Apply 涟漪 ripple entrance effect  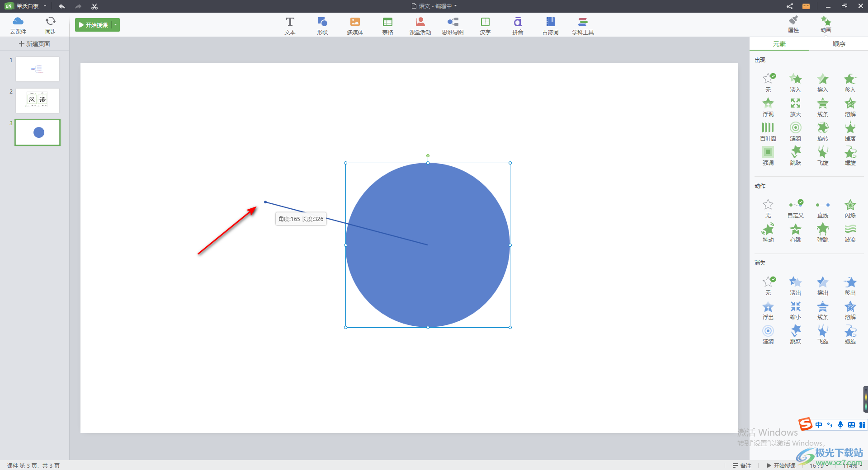click(795, 132)
